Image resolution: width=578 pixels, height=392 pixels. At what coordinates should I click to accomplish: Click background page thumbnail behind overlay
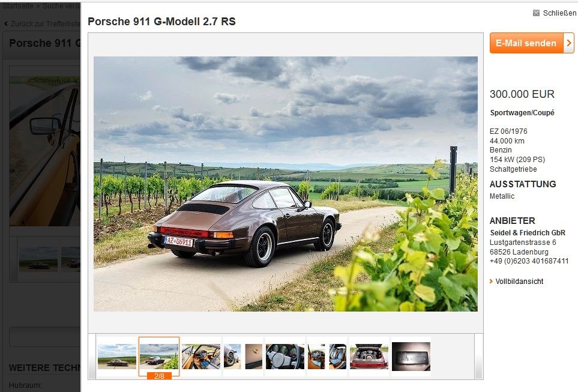pyautogui.click(x=38, y=259)
